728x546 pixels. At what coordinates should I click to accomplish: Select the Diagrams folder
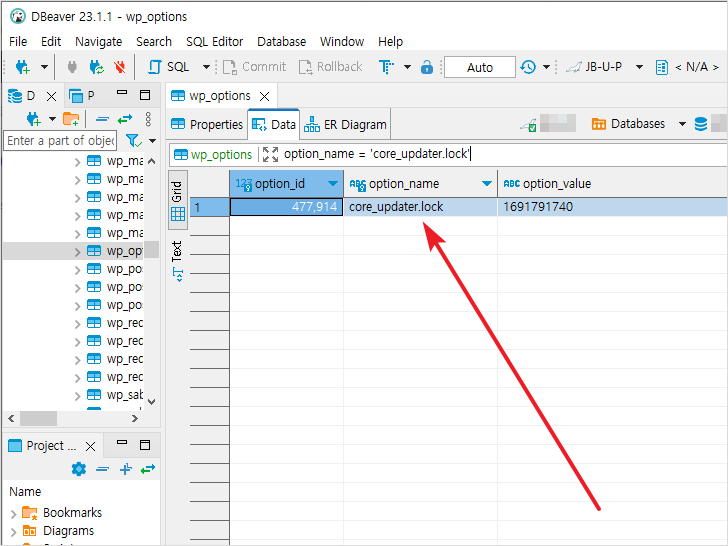(x=58, y=531)
